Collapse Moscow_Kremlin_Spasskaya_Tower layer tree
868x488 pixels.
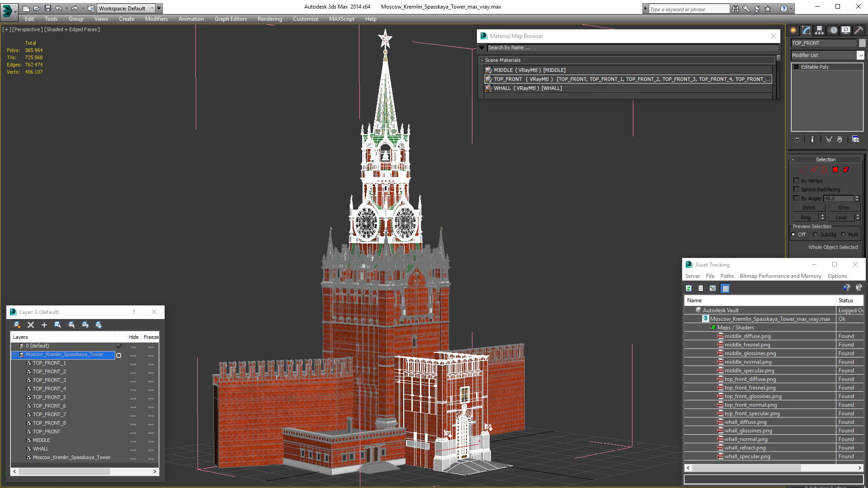14,355
